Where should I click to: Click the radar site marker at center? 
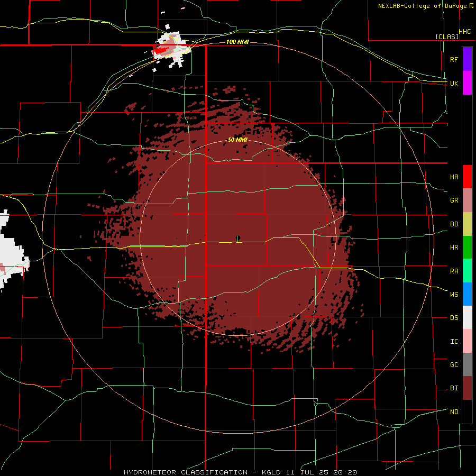point(238,238)
